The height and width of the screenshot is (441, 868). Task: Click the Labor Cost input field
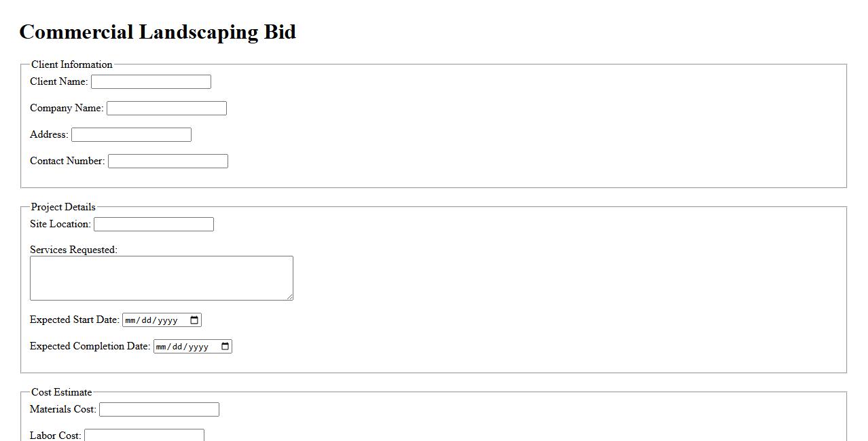pos(144,435)
